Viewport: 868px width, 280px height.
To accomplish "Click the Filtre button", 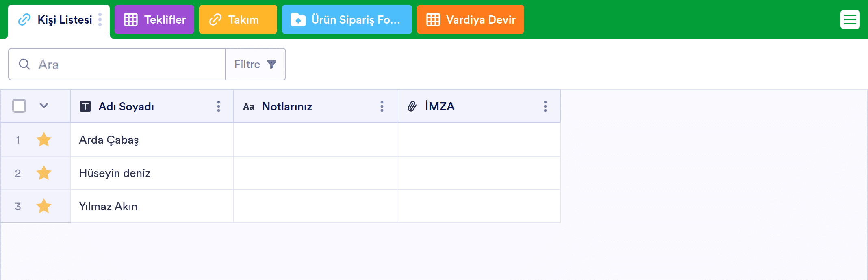I will [256, 64].
